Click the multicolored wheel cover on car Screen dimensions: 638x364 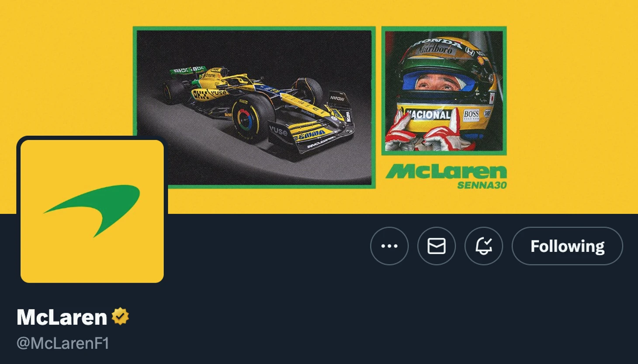245,118
